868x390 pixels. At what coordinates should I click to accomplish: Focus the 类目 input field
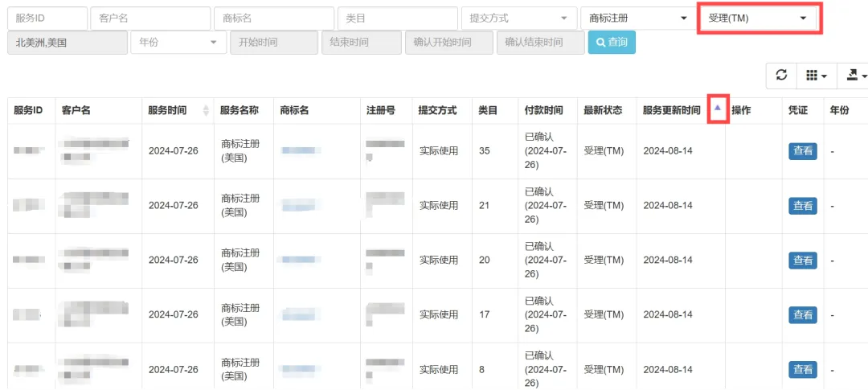click(398, 18)
